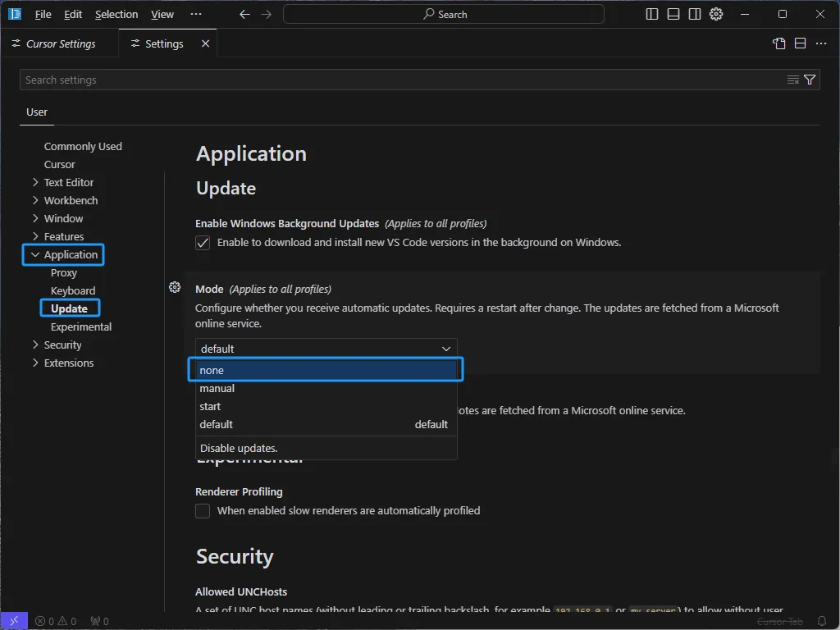The width and height of the screenshot is (840, 630).
Task: Open Cursor settings gear in title bar
Action: tap(716, 15)
